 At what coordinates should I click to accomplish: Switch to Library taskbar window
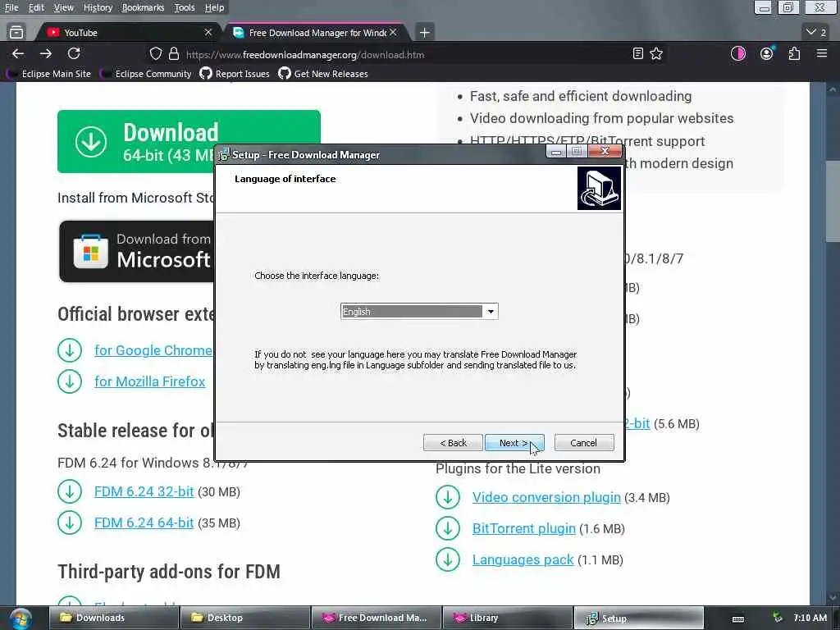(x=508, y=619)
